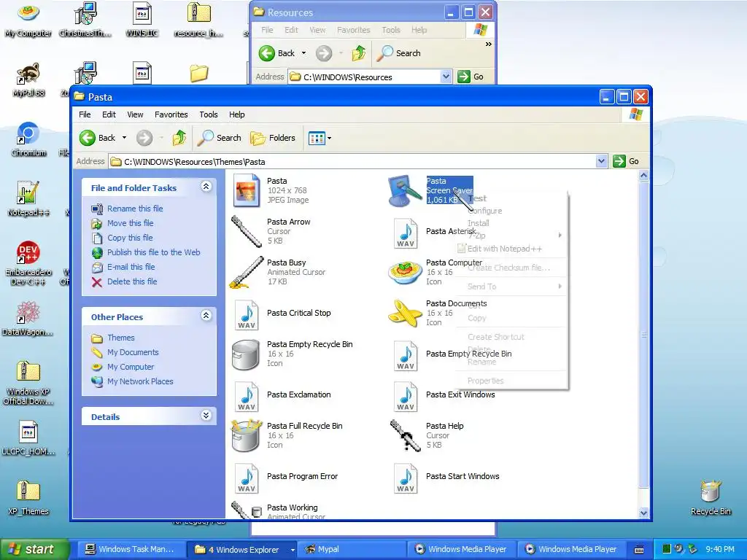Image resolution: width=747 pixels, height=560 pixels.
Task: Collapse the Other Places panel
Action: (206, 316)
